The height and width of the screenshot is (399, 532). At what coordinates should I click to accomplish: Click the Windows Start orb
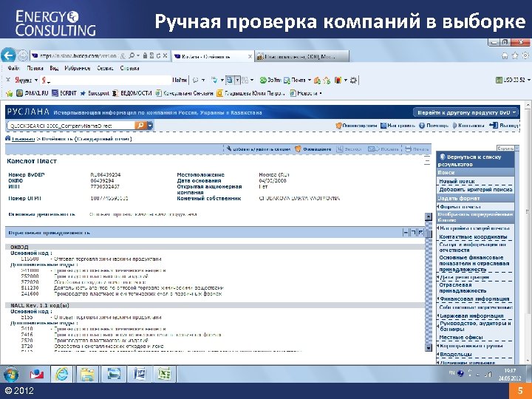tap(11, 374)
